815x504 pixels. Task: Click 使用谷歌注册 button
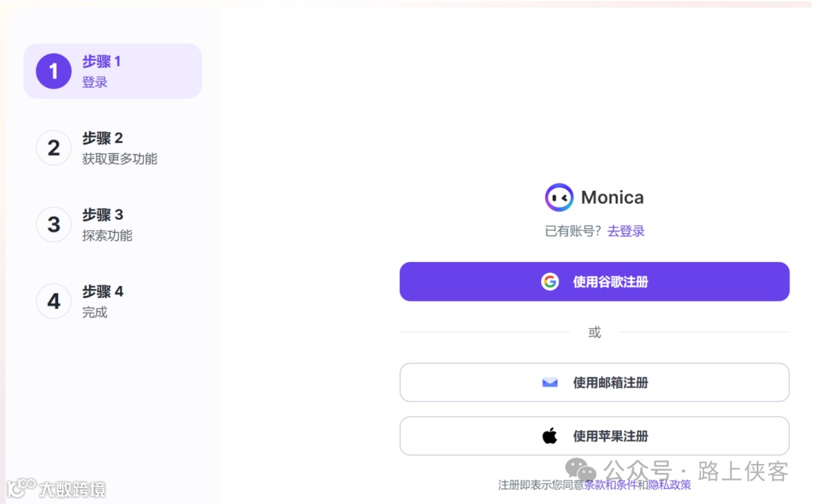[594, 281]
